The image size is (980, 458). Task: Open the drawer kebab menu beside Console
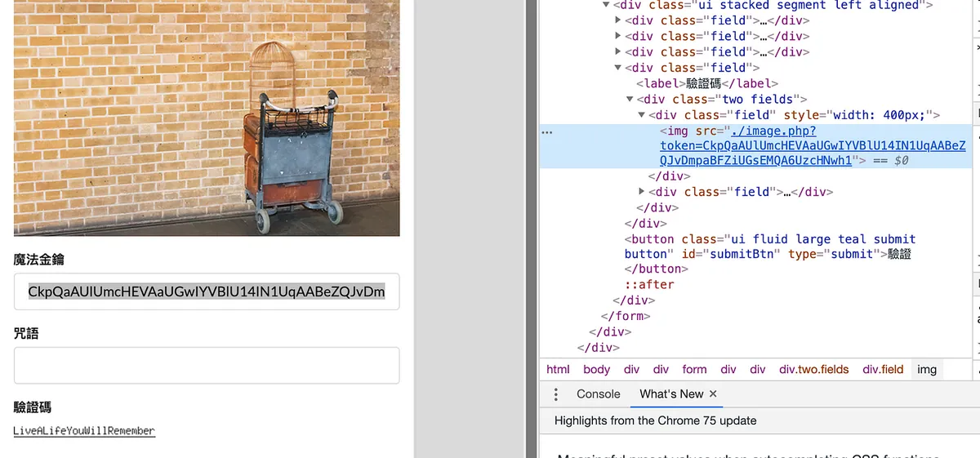point(556,394)
